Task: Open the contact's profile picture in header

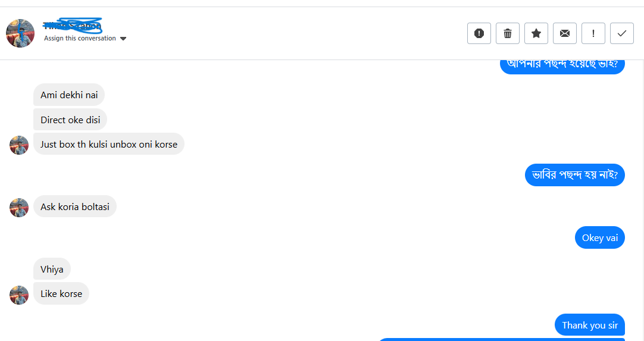Action: click(x=20, y=33)
